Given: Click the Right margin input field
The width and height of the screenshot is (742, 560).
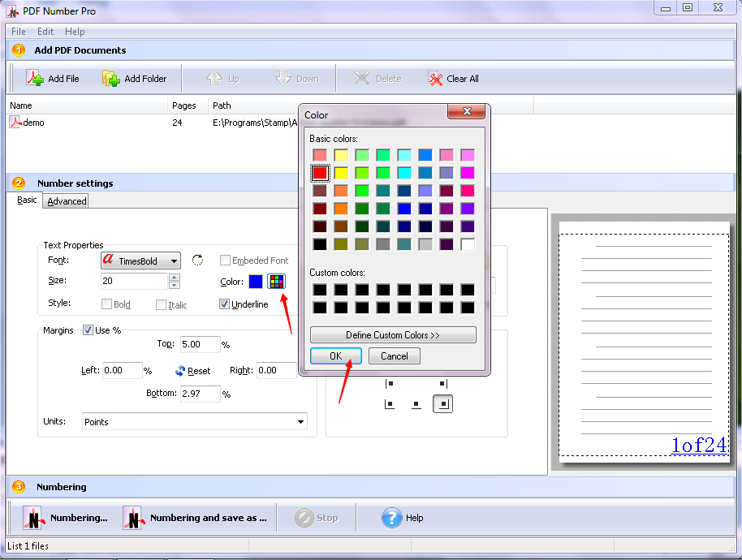Looking at the screenshot, I should coord(276,370).
